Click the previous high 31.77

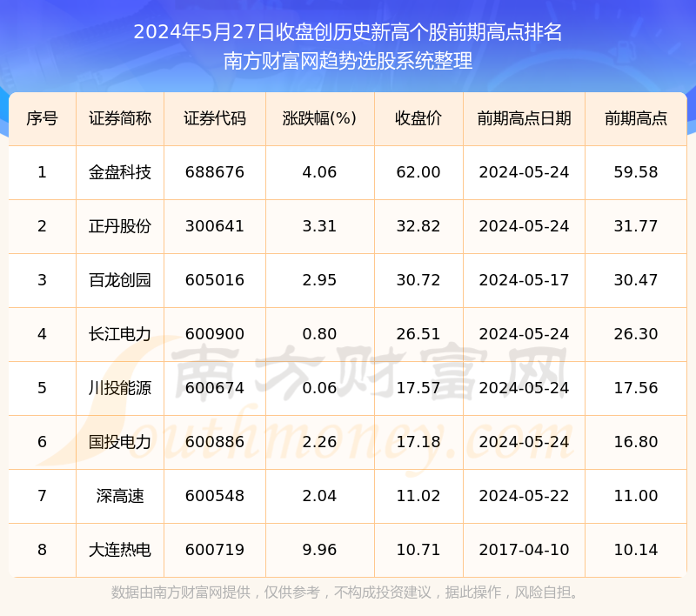click(x=636, y=226)
